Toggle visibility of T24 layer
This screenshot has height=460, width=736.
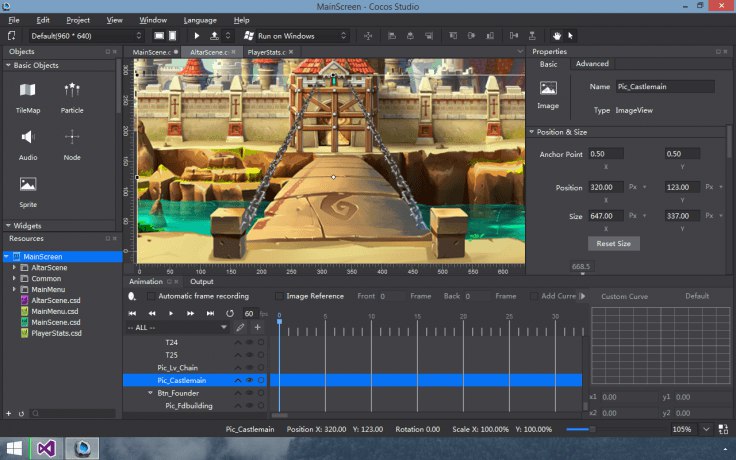click(x=249, y=342)
